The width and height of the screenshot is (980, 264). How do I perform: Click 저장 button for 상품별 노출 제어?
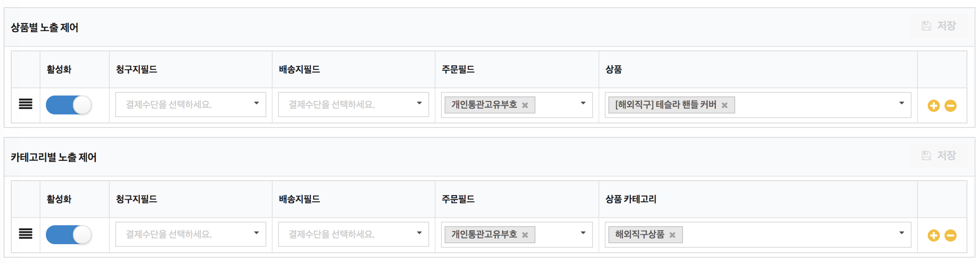pos(939,26)
